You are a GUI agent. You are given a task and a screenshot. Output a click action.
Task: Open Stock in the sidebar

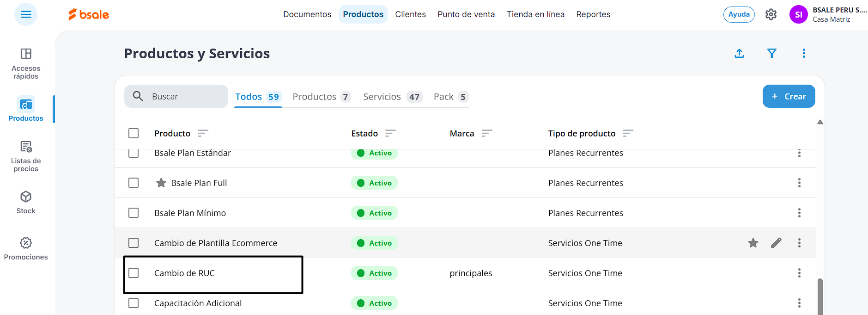click(x=26, y=203)
